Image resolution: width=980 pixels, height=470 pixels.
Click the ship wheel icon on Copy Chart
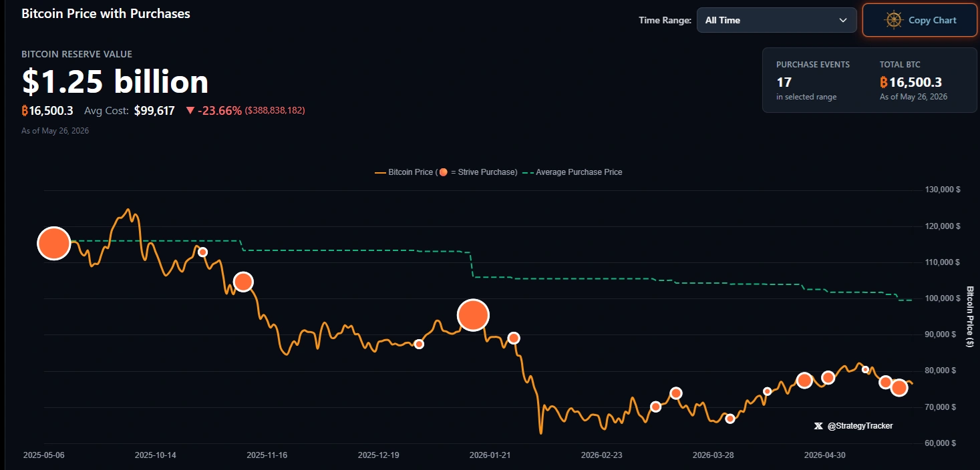click(894, 20)
